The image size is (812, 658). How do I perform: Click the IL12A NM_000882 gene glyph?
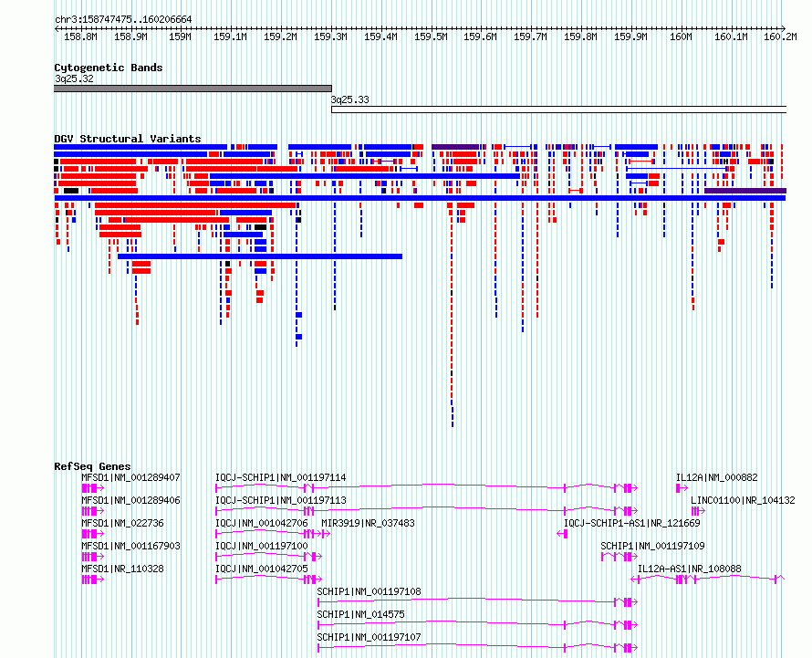[x=682, y=488]
